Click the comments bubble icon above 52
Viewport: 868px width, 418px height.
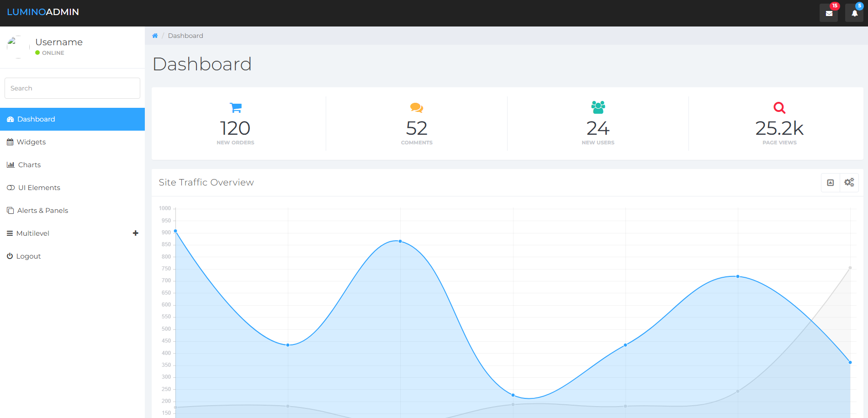(x=417, y=108)
